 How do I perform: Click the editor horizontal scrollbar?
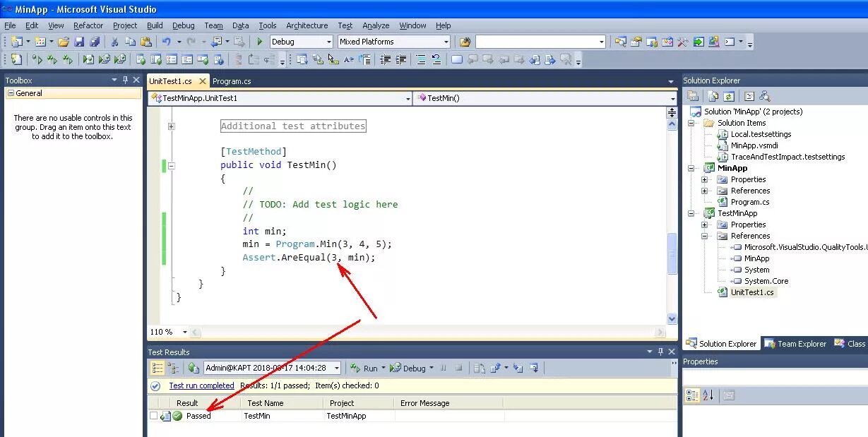tap(428, 332)
